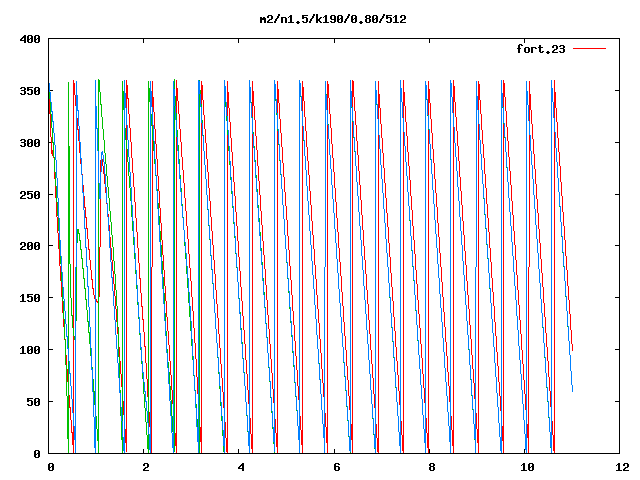Click x-axis label 4
The image size is (640, 480).
[241, 467]
